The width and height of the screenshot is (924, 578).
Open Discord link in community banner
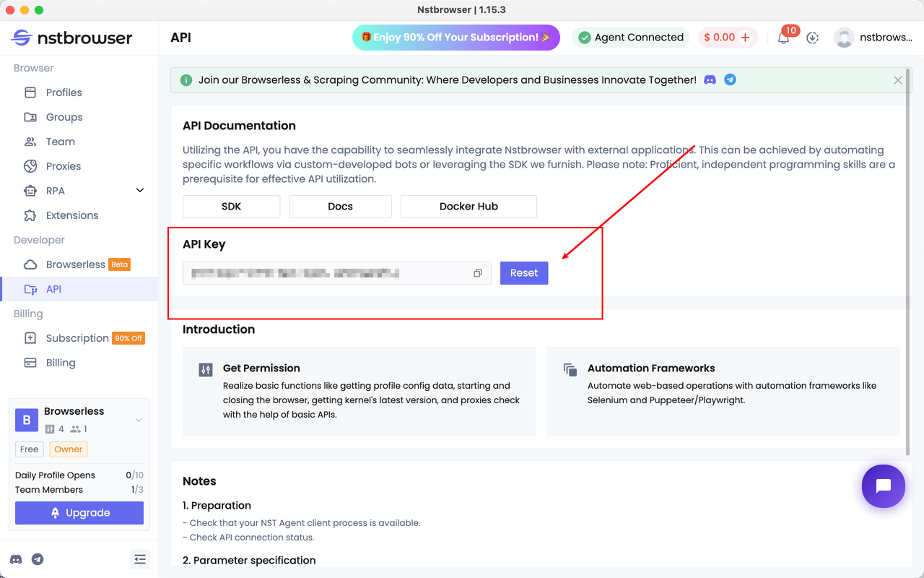coord(710,79)
